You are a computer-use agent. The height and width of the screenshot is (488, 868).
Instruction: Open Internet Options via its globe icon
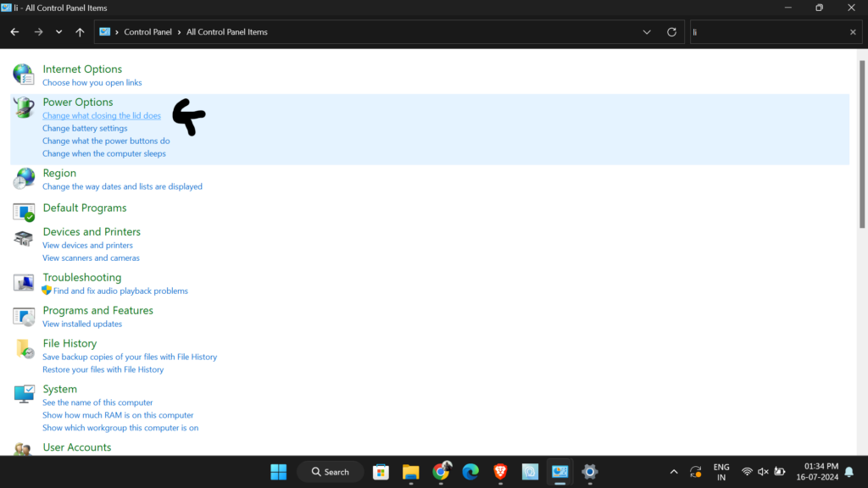(x=23, y=74)
